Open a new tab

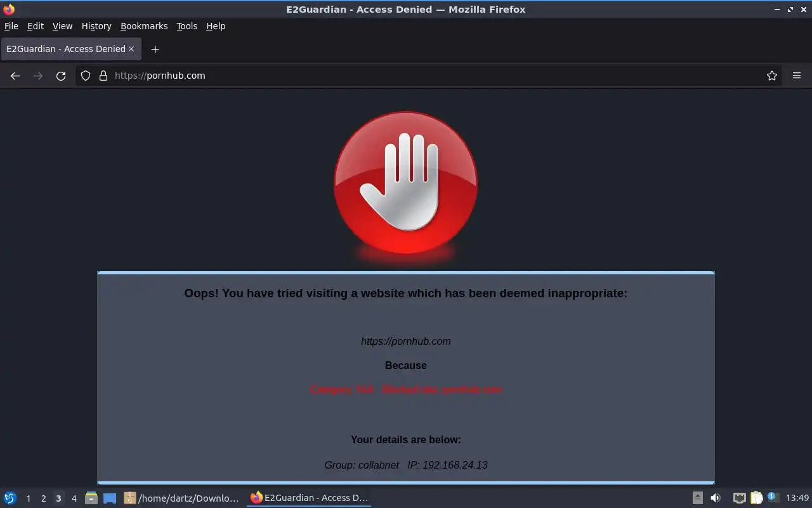[155, 49]
